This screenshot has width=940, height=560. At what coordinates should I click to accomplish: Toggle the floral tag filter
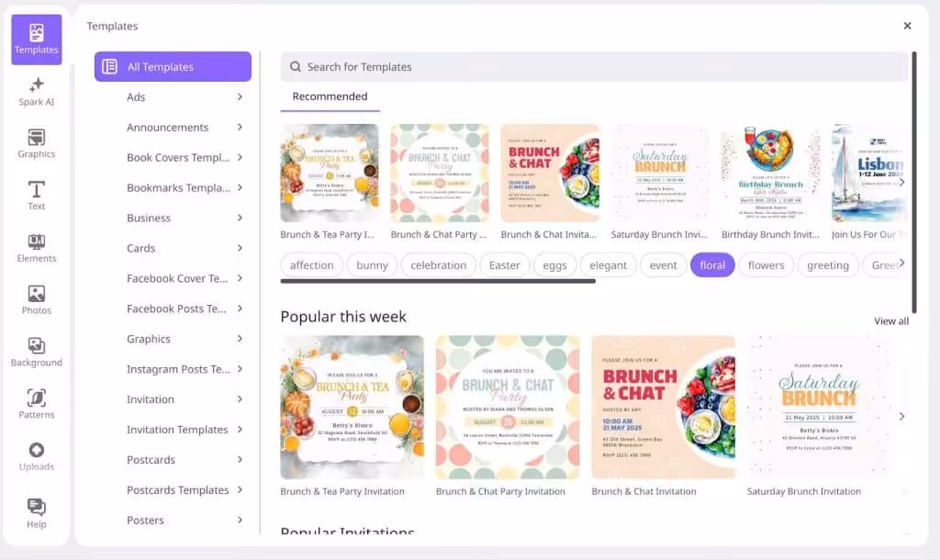click(x=712, y=265)
